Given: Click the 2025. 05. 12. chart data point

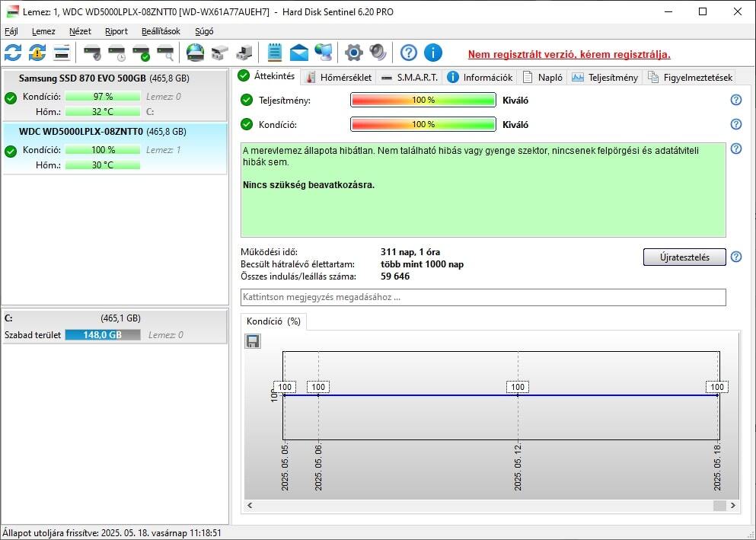Looking at the screenshot, I should click(518, 395).
